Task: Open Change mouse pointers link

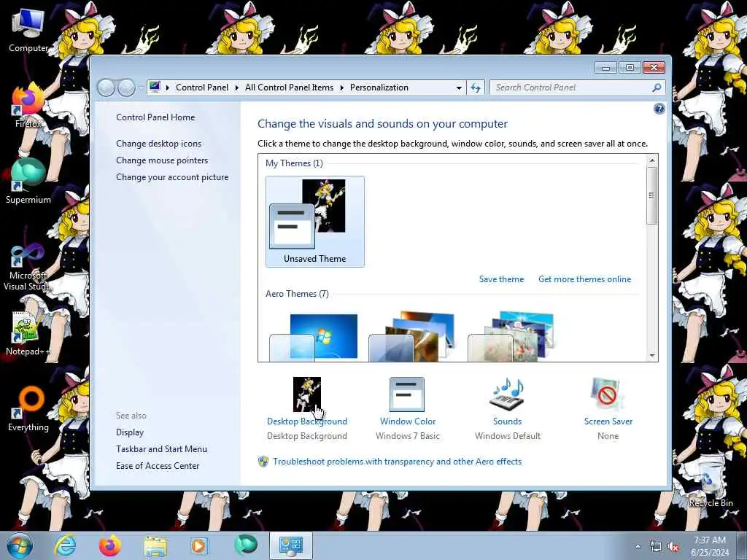Action: pyautogui.click(x=162, y=160)
